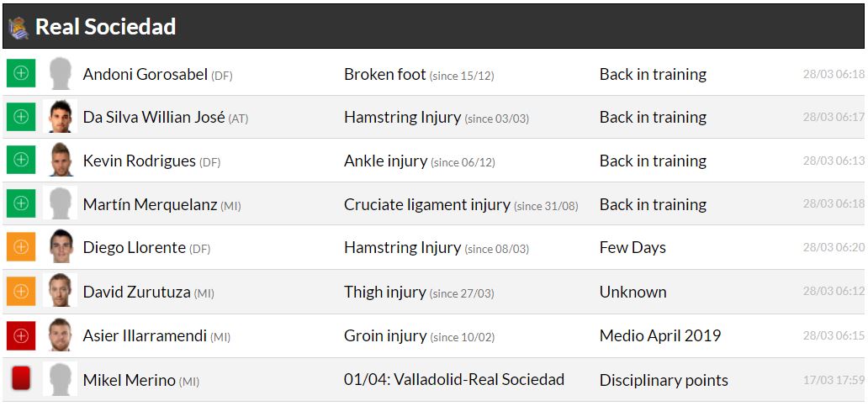Click orange status icon beside David Zurutuza

click(x=21, y=291)
